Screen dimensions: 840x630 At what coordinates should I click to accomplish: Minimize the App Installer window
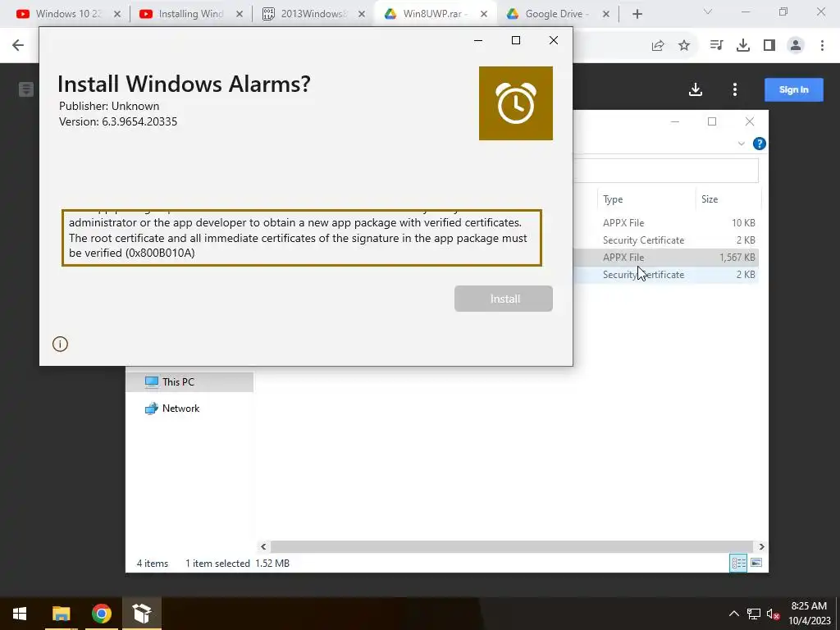[x=478, y=40]
